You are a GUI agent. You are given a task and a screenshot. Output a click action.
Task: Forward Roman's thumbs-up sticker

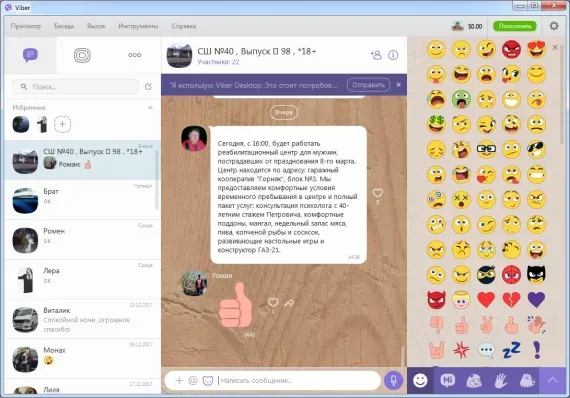[x=289, y=302]
